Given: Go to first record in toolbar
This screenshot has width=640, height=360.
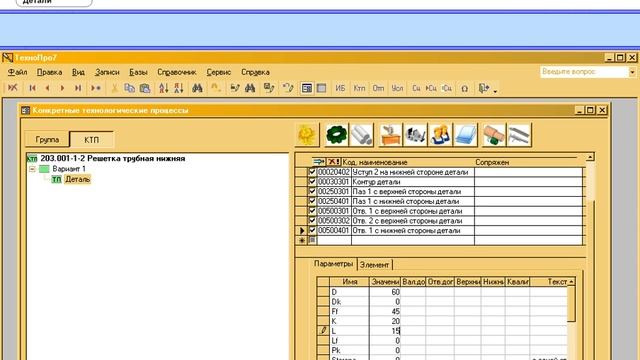Looking at the screenshot, I should pos(33,88).
